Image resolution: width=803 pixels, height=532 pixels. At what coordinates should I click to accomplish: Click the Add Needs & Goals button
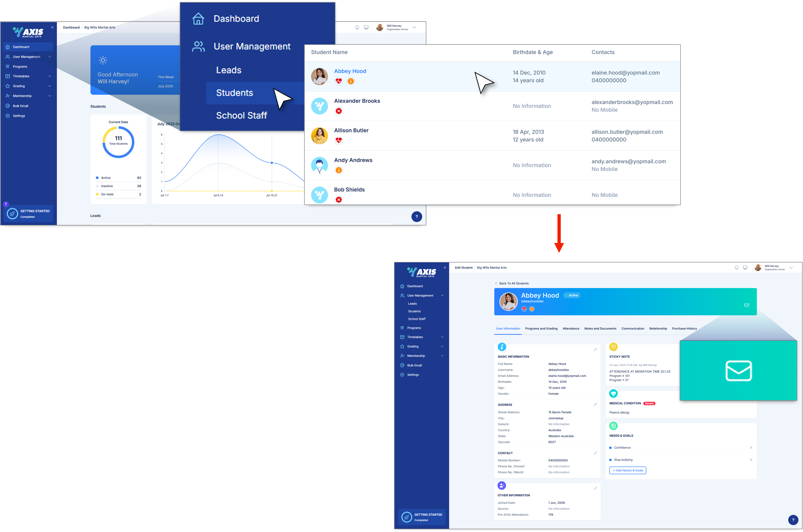[x=627, y=470]
